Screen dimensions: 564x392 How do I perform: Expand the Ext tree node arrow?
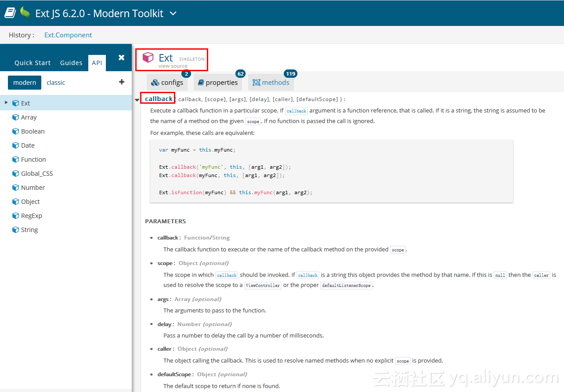(6, 103)
